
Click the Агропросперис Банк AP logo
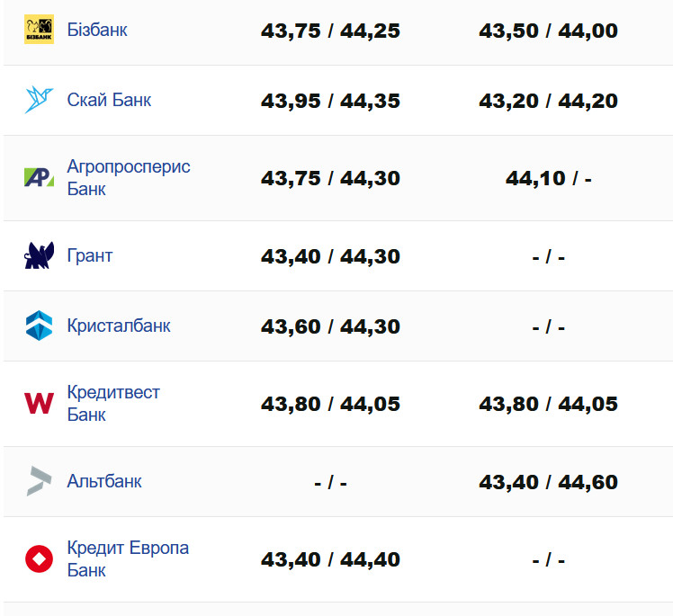click(x=39, y=177)
